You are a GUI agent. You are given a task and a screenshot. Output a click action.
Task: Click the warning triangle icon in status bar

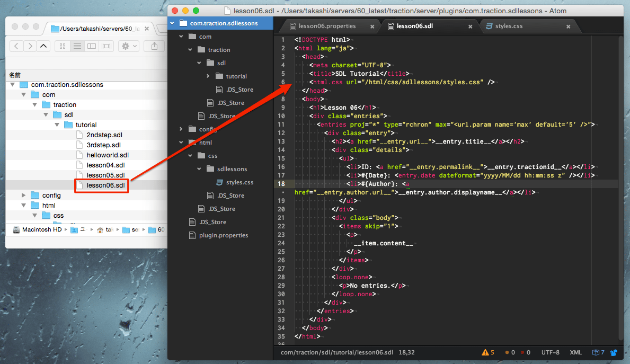coord(485,352)
